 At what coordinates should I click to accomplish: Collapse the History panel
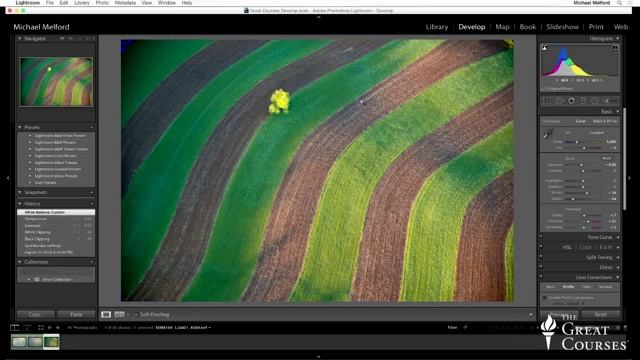[20, 203]
